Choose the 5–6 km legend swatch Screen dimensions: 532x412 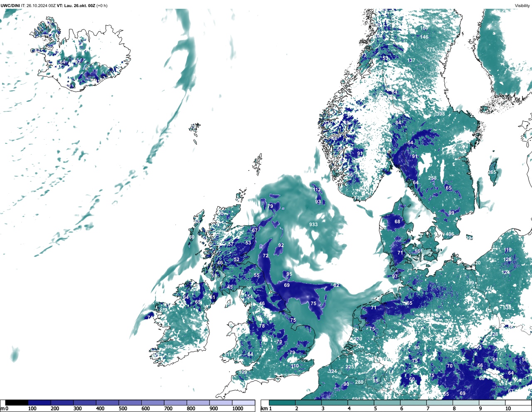[x=387, y=402]
